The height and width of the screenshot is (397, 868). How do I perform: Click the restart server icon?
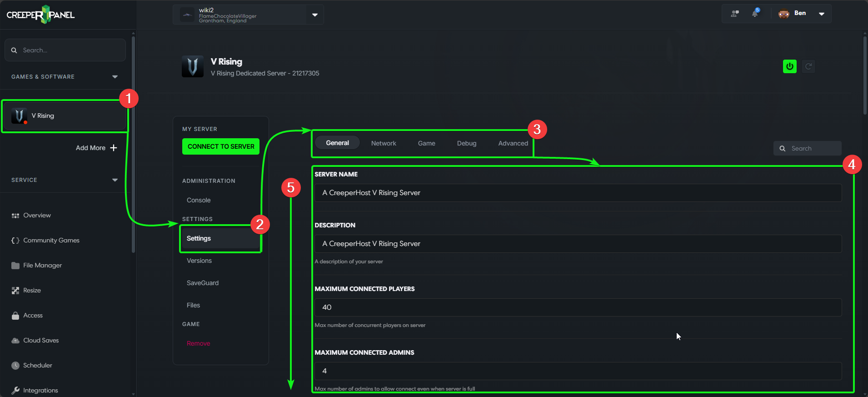click(x=808, y=66)
